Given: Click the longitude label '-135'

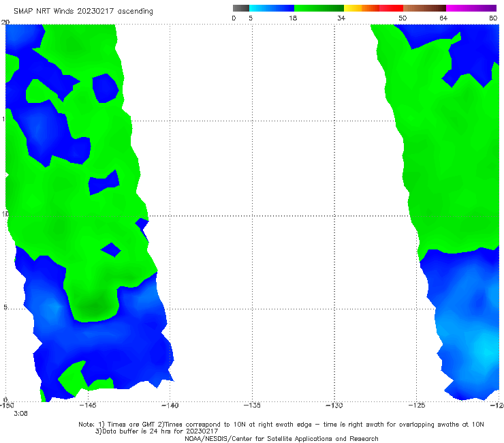Looking at the screenshot, I should point(252,406).
